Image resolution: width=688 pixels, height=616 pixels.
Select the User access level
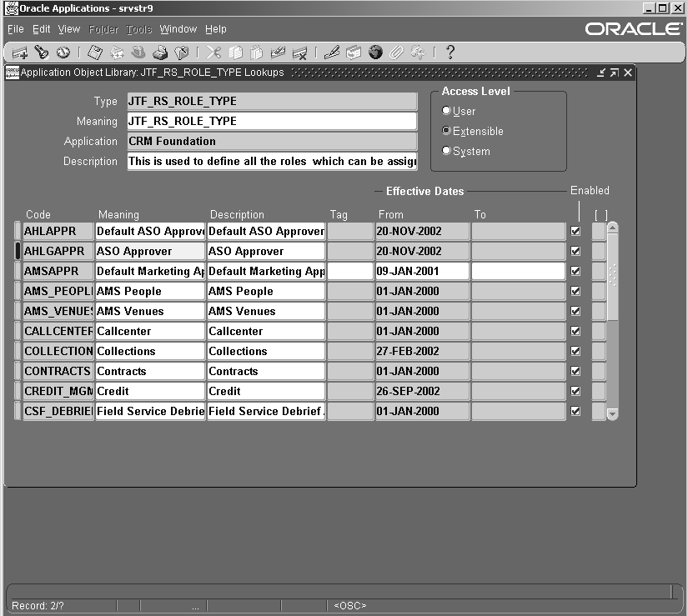click(446, 111)
